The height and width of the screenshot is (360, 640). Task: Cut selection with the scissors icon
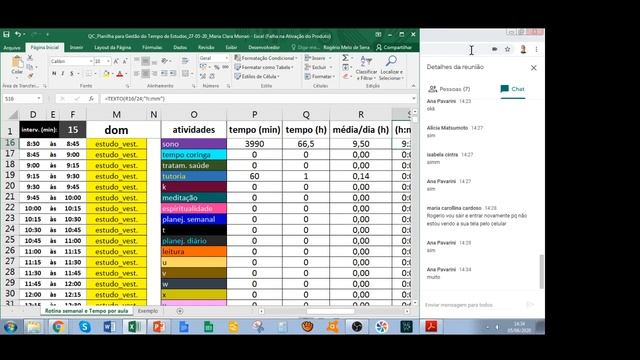(30, 58)
